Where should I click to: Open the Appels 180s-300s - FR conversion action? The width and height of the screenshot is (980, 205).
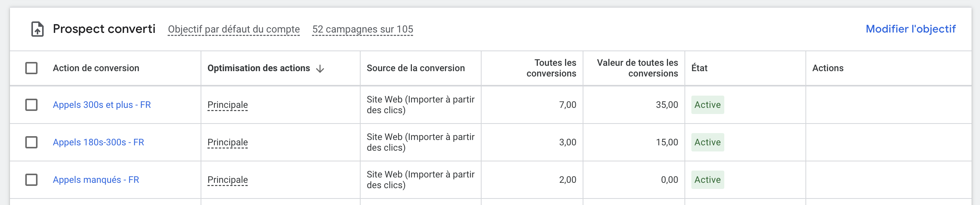[x=98, y=142]
